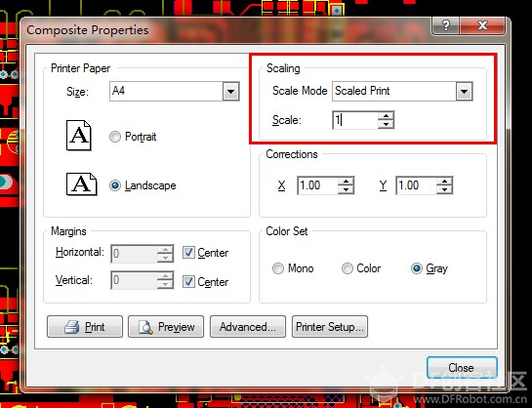532x408 pixels.
Task: Click the Preview button with magnifier icon
Action: coord(166,327)
